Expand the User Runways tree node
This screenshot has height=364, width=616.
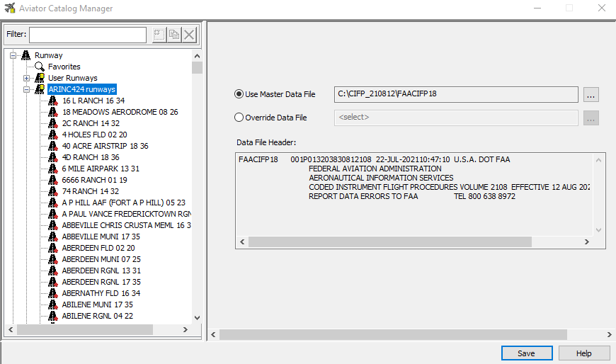point(26,78)
